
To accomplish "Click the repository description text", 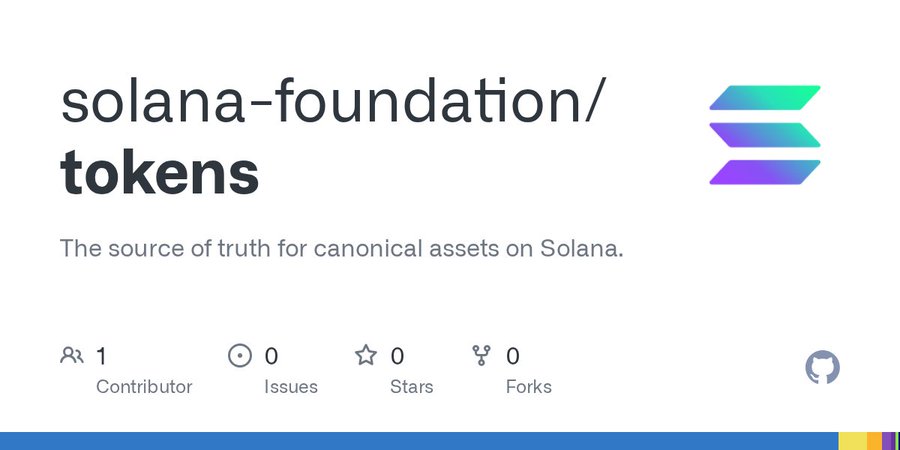I will [342, 249].
